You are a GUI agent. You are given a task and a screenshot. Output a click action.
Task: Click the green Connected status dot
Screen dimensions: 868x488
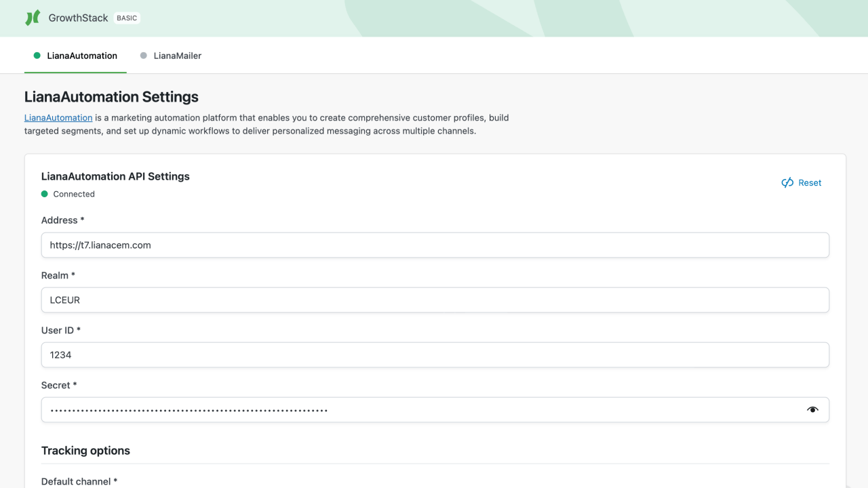pyautogui.click(x=45, y=194)
